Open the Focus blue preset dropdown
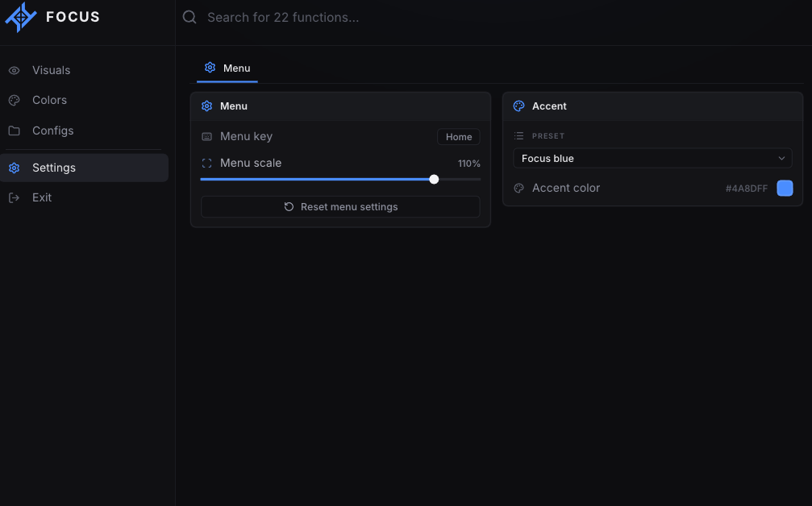The image size is (812, 506). 652,158
